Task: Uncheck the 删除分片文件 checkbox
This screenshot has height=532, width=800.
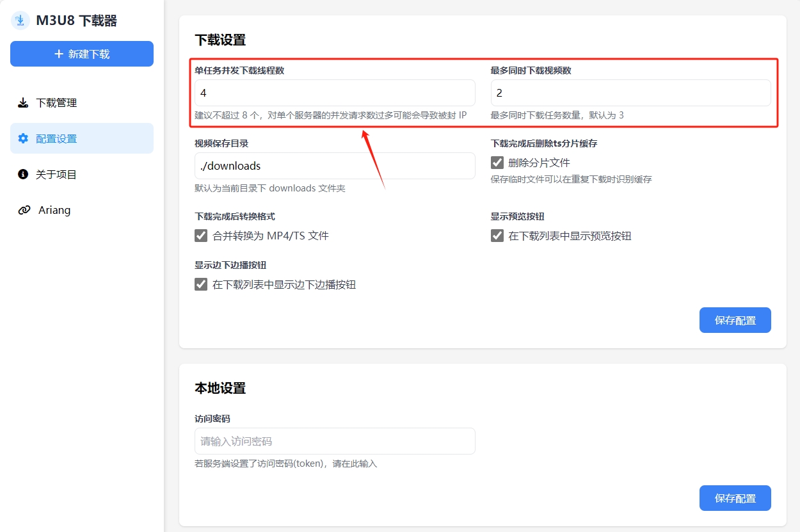Action: pyautogui.click(x=497, y=163)
